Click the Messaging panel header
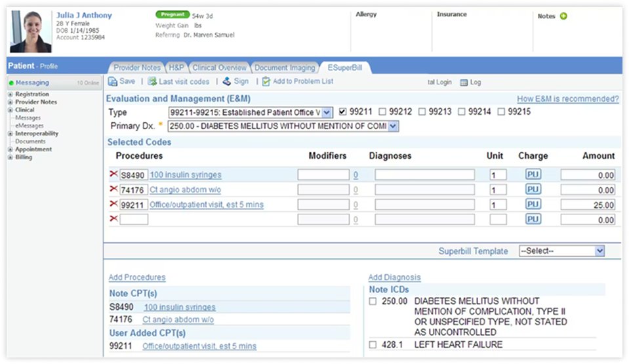 point(54,83)
